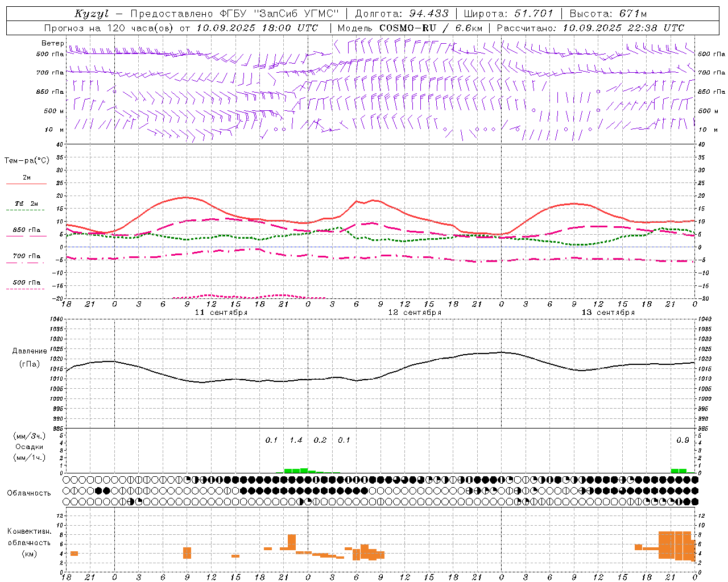Click the "Широта: 51.701" header value
This screenshot has height=582, width=728.
pyautogui.click(x=508, y=14)
